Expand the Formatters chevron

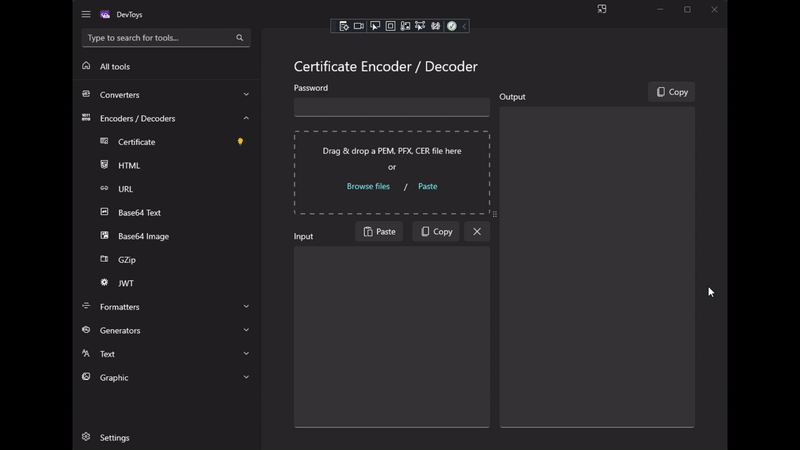coord(246,307)
